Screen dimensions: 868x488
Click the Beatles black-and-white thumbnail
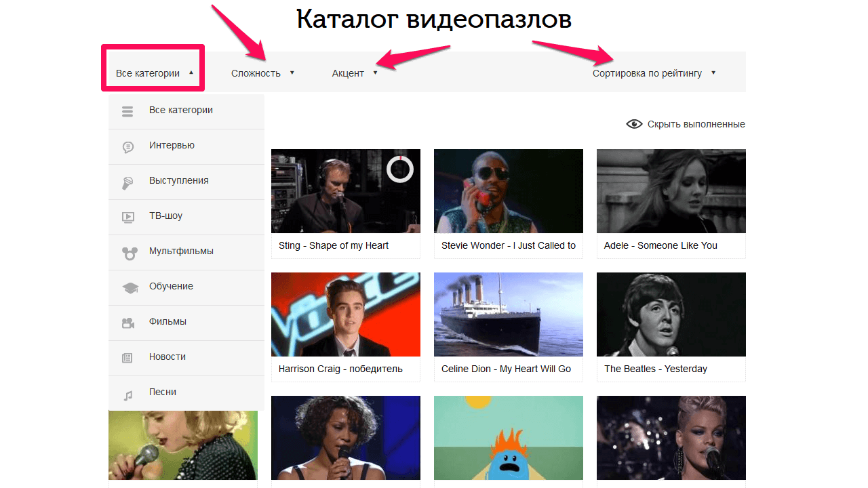(x=671, y=314)
